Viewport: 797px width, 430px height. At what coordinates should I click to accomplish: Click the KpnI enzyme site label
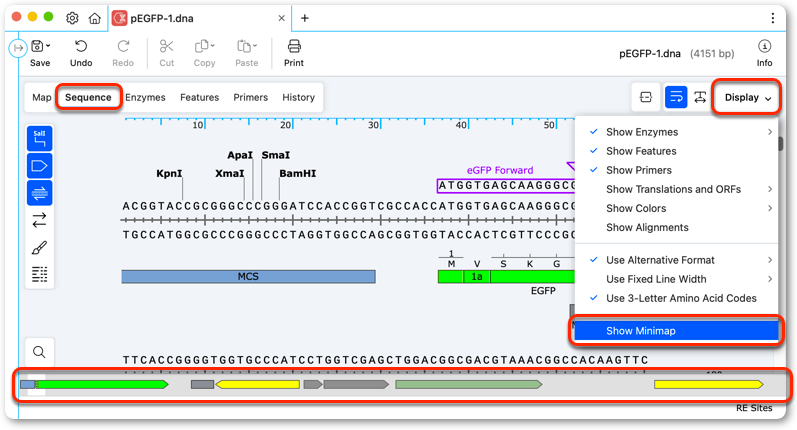(x=169, y=173)
